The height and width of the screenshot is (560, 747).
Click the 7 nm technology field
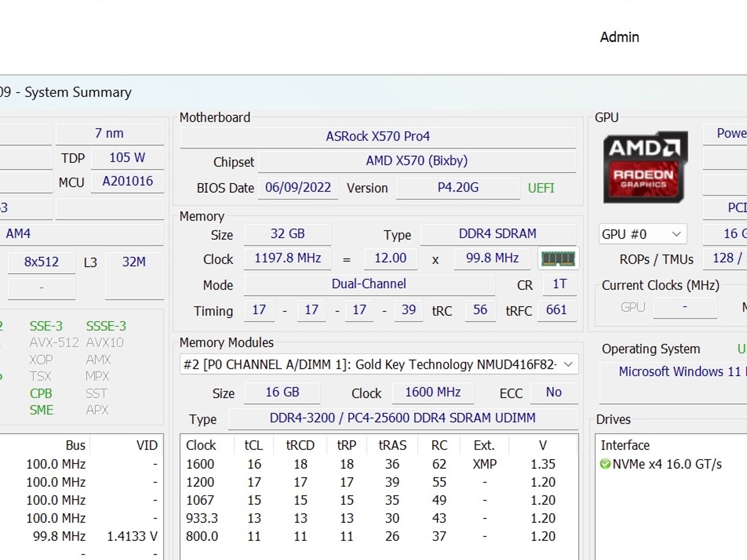tap(109, 134)
